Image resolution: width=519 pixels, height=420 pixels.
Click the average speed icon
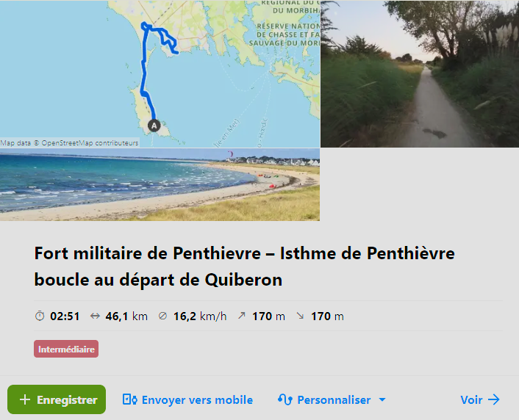pos(162,316)
